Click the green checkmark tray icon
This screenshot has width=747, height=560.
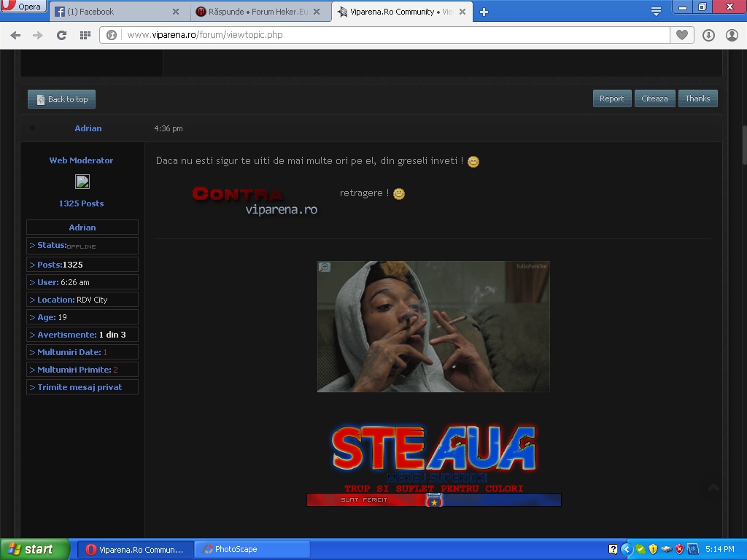640,549
